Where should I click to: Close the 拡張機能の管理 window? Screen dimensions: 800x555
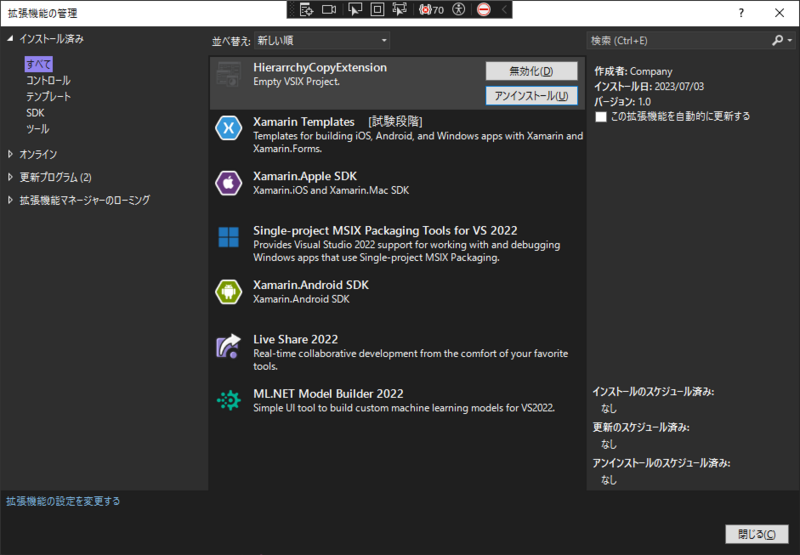click(x=779, y=13)
